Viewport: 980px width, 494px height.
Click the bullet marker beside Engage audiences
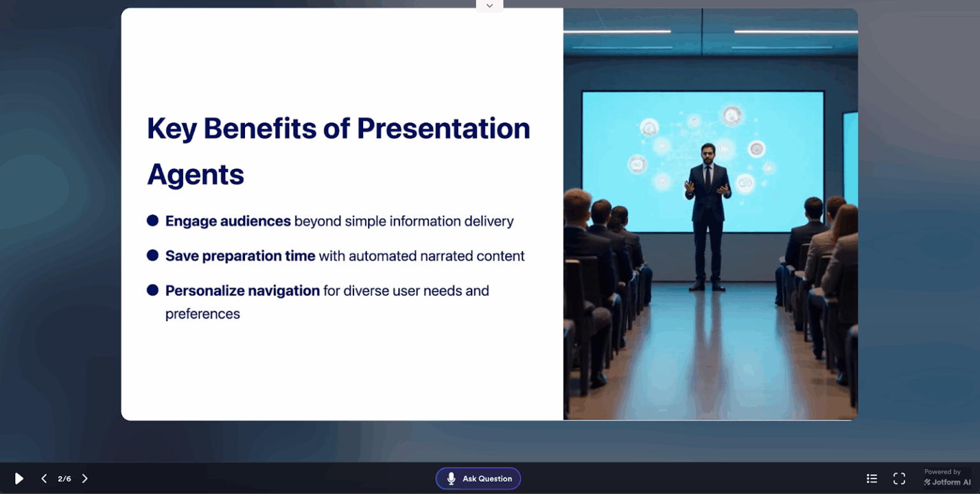coord(152,220)
